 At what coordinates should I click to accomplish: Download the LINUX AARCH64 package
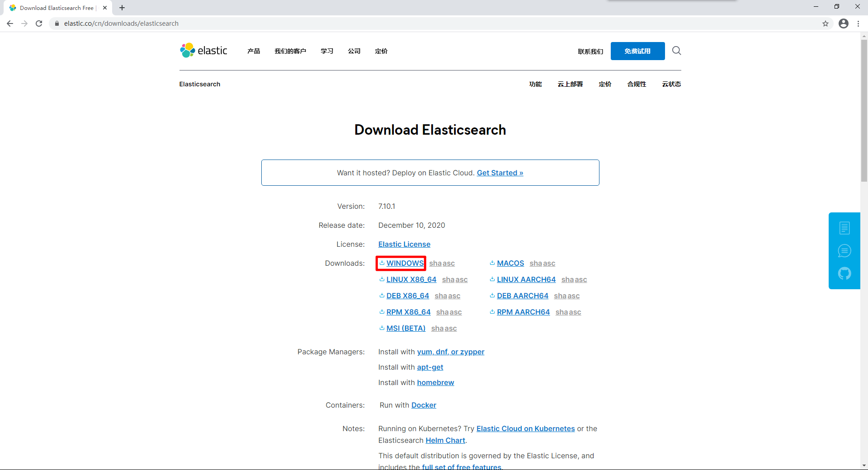(526, 279)
